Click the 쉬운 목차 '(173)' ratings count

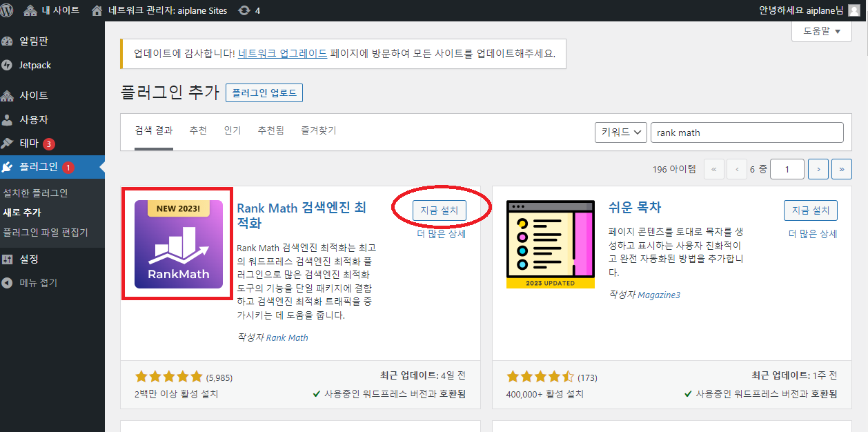point(587,377)
